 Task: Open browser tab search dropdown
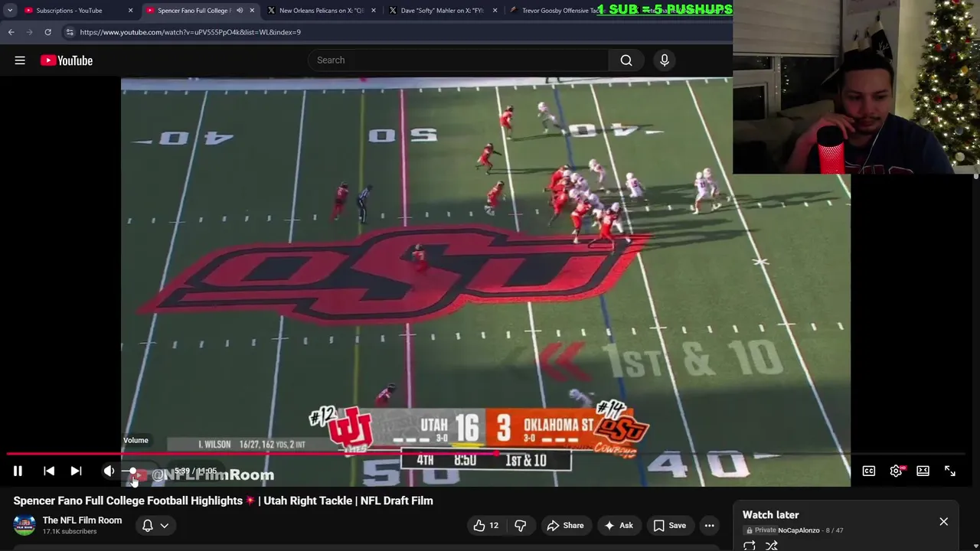10,11
